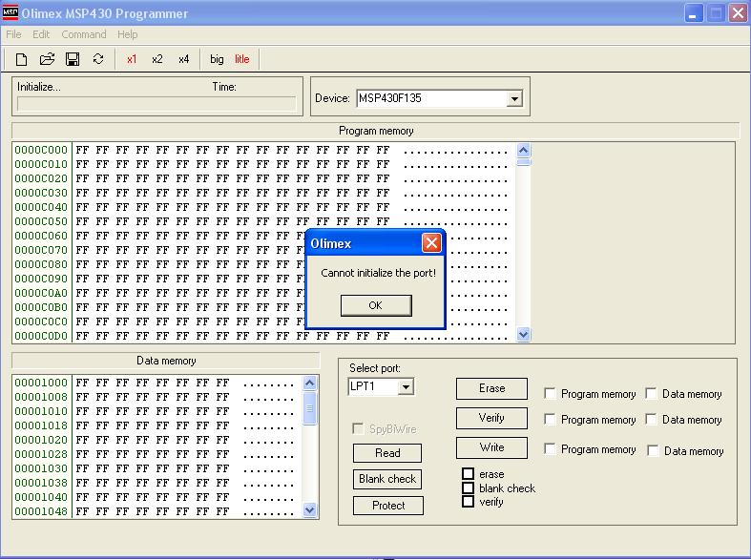The height and width of the screenshot is (560, 751).
Task: Click the Read button
Action: [x=387, y=453]
